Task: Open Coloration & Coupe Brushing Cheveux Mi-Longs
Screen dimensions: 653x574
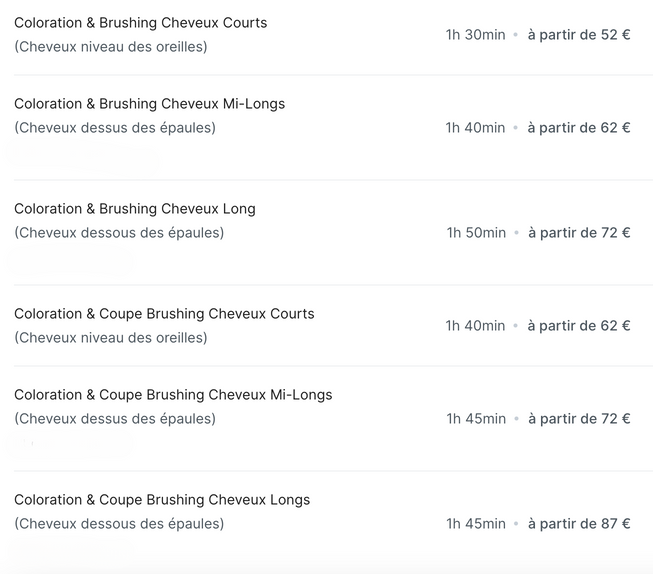Action: click(173, 394)
